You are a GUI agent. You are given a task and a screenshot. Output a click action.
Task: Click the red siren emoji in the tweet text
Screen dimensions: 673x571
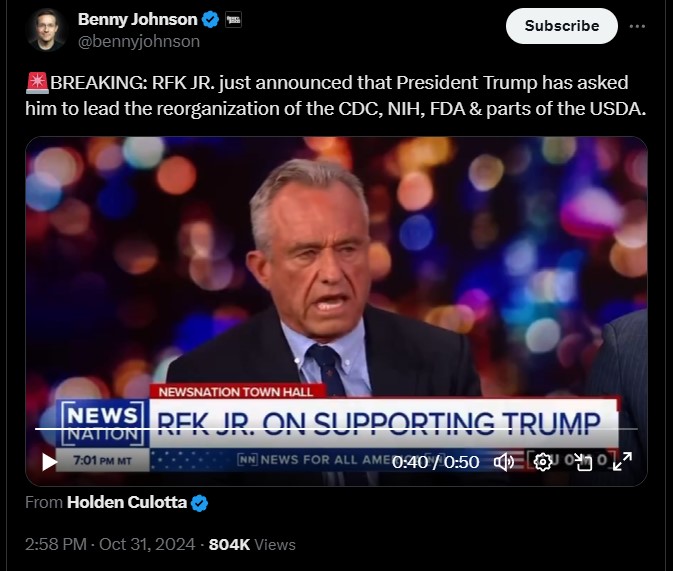pyautogui.click(x=37, y=83)
